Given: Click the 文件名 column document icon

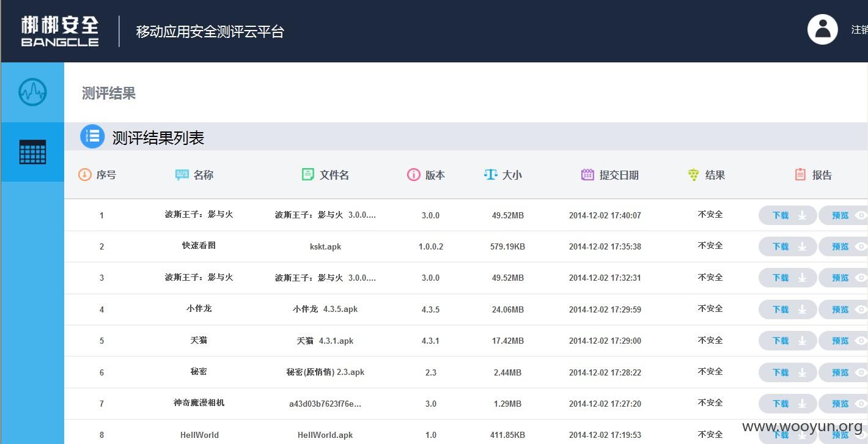Looking at the screenshot, I should 308,175.
